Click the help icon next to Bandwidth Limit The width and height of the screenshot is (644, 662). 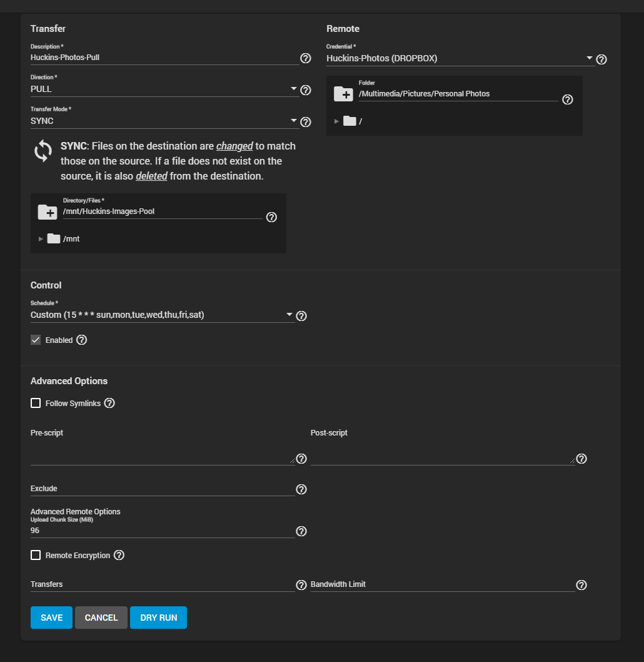(581, 584)
